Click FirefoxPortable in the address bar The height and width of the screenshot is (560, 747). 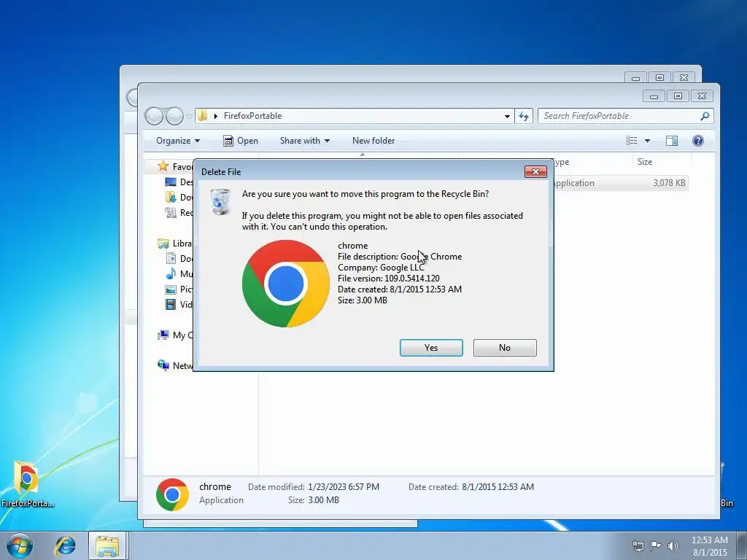point(252,116)
